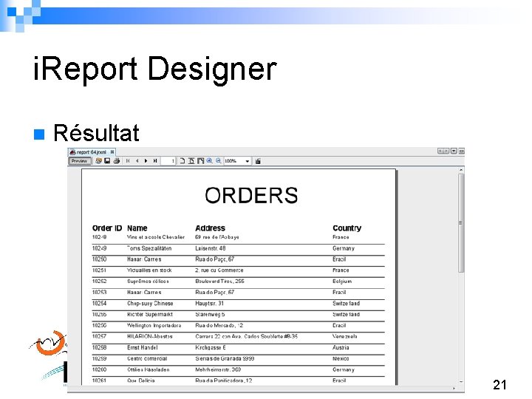Close the report64.jrxml tab

(x=112, y=152)
